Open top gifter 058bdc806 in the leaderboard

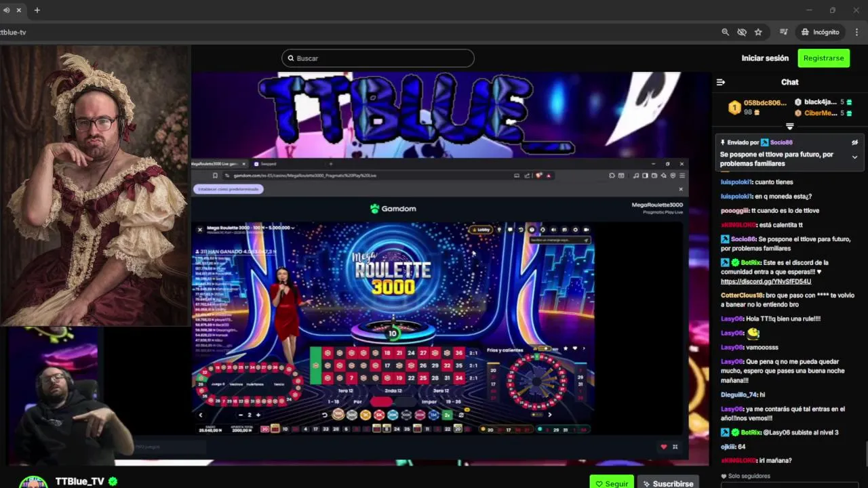tap(757, 107)
